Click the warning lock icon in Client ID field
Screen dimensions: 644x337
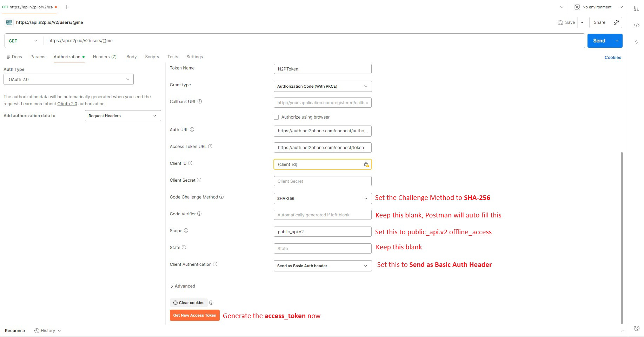tap(366, 164)
